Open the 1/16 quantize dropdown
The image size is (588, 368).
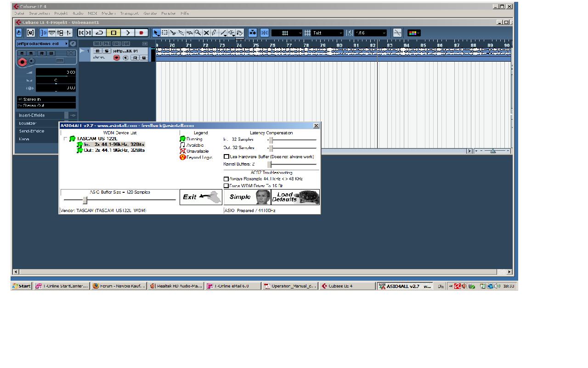pyautogui.click(x=370, y=33)
